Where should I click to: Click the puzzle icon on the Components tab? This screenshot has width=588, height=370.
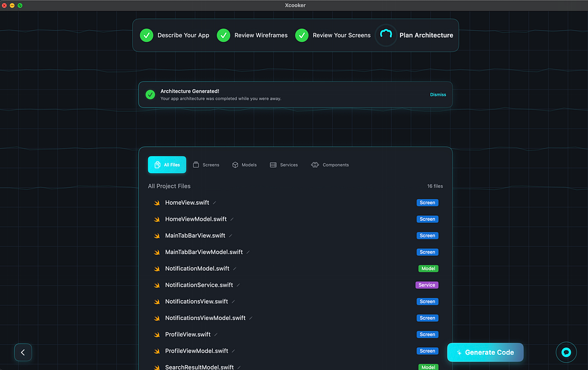pyautogui.click(x=313, y=165)
